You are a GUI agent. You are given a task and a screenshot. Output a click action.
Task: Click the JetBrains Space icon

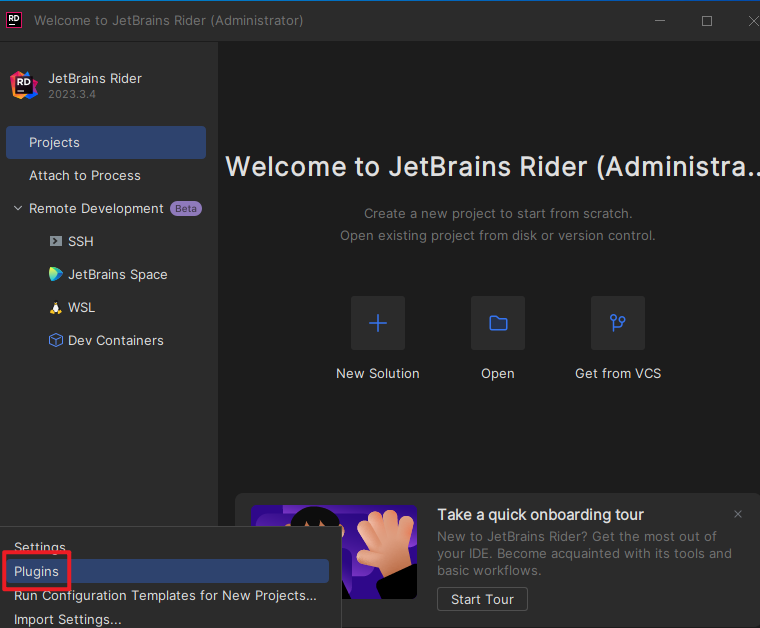56,274
